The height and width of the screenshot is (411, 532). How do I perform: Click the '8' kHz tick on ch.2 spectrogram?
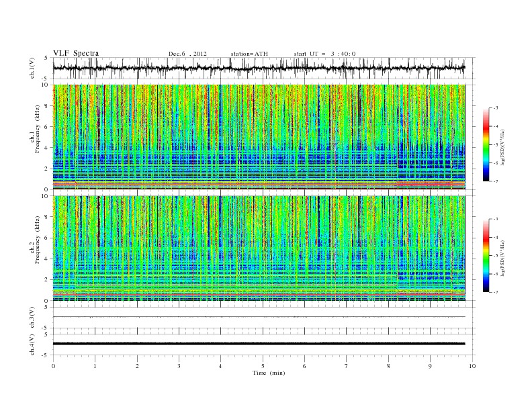(x=47, y=218)
